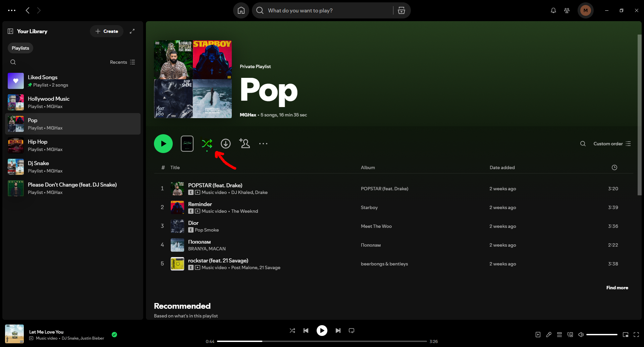Screen dimensions: 644x347
Task: Open the Lyrics microphone icon
Action: (549, 335)
